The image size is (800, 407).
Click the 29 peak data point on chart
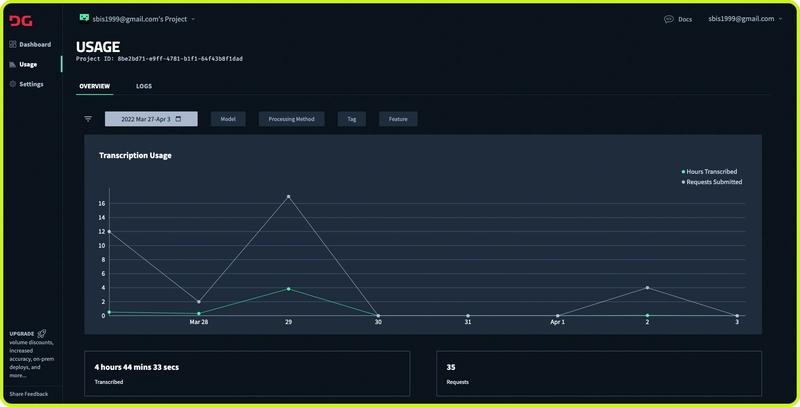tap(289, 196)
